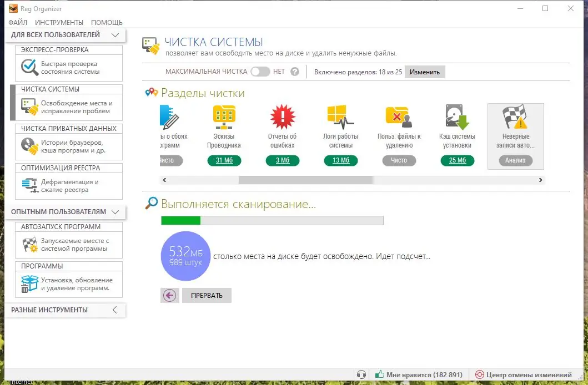Collapse the ДЛЯ ВСЕХ ПОЛЬЗОВАТЕЛЕЙ section
Viewport: 588px width, 385px height.
[x=115, y=35]
